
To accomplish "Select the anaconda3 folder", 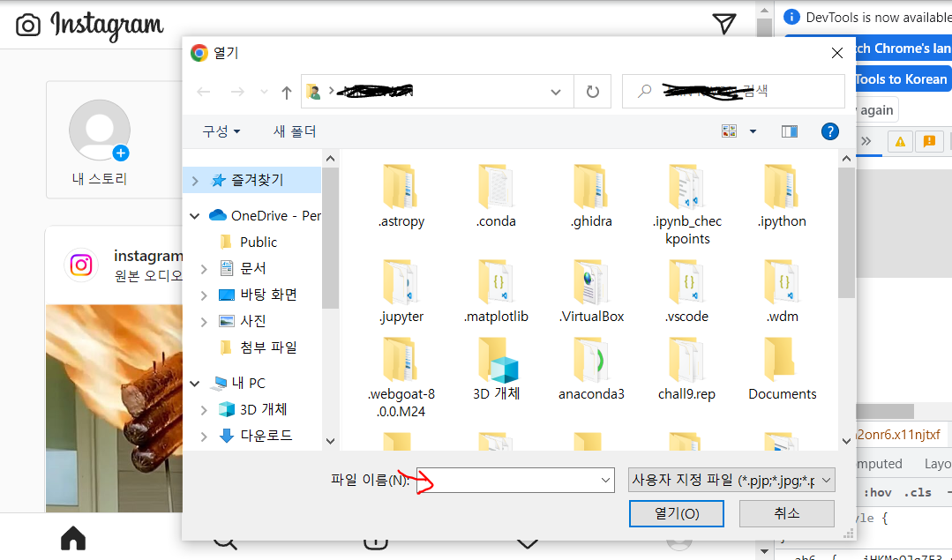I will point(591,369).
